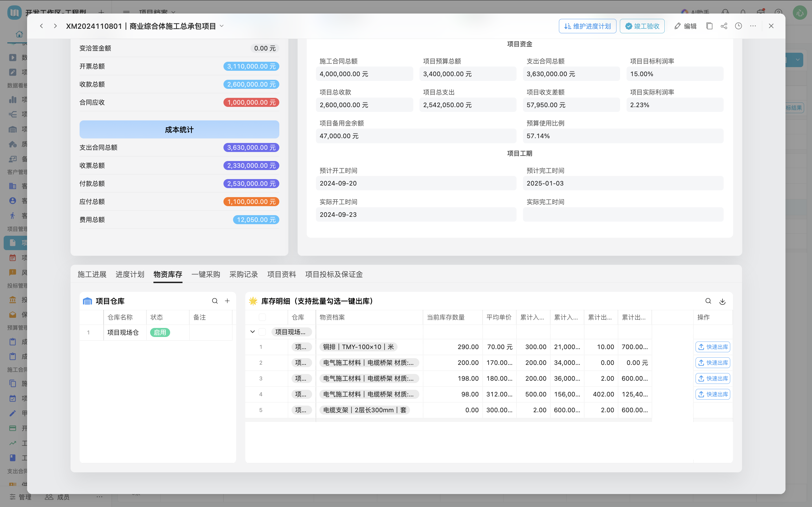Go to previous record arrow
812x507 pixels.
tap(41, 26)
